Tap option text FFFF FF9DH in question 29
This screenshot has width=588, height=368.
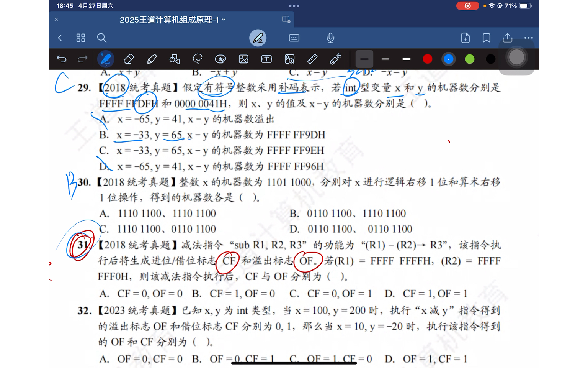pos(296,135)
